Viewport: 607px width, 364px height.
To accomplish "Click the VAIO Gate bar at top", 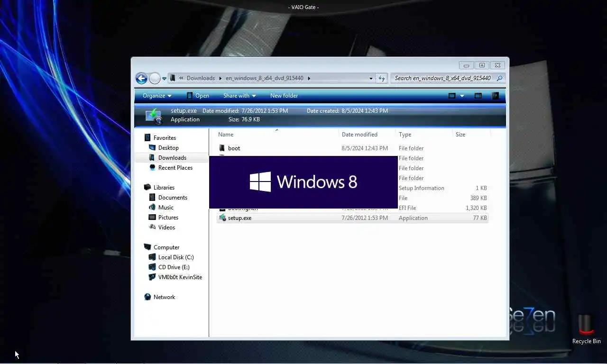I will point(303,7).
